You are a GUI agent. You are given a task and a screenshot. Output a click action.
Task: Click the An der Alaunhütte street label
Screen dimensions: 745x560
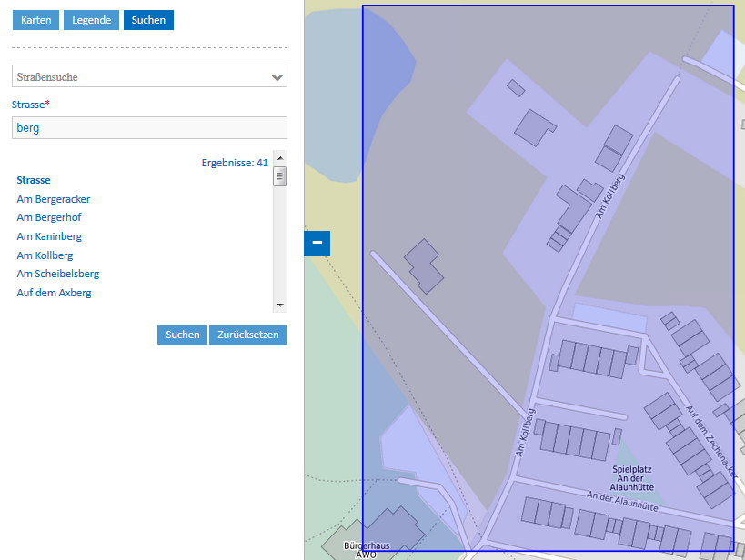coord(622,502)
